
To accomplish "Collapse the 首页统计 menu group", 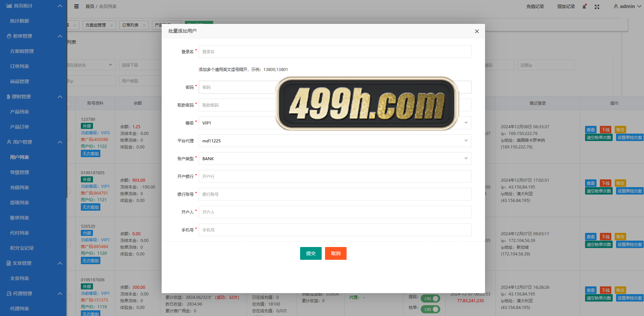I will pyautogui.click(x=60, y=6).
